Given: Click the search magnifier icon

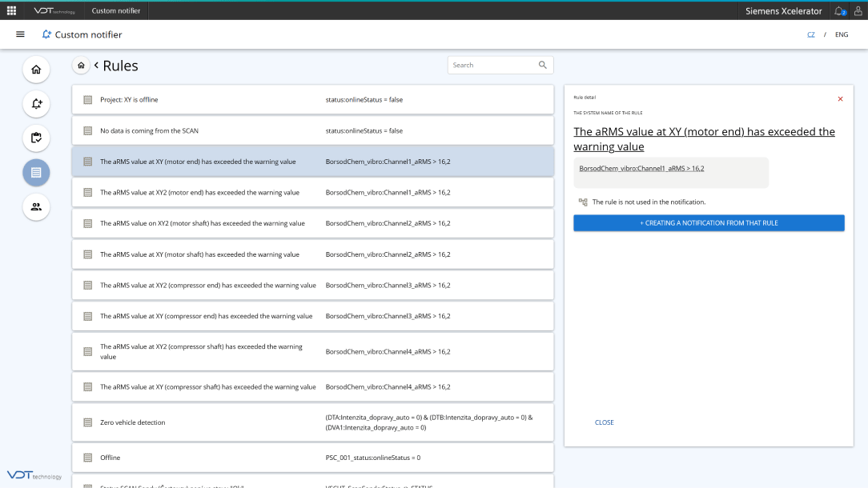Looking at the screenshot, I should (x=543, y=66).
